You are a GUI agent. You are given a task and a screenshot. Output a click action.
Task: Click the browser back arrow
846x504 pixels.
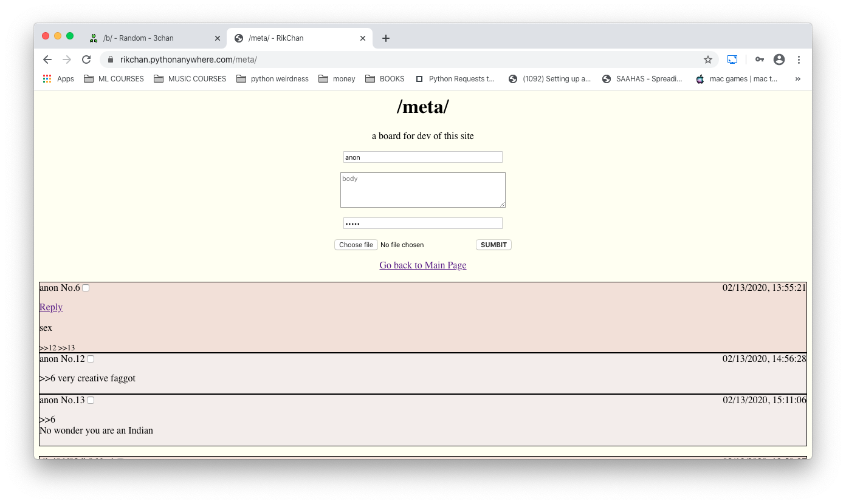pos(47,60)
